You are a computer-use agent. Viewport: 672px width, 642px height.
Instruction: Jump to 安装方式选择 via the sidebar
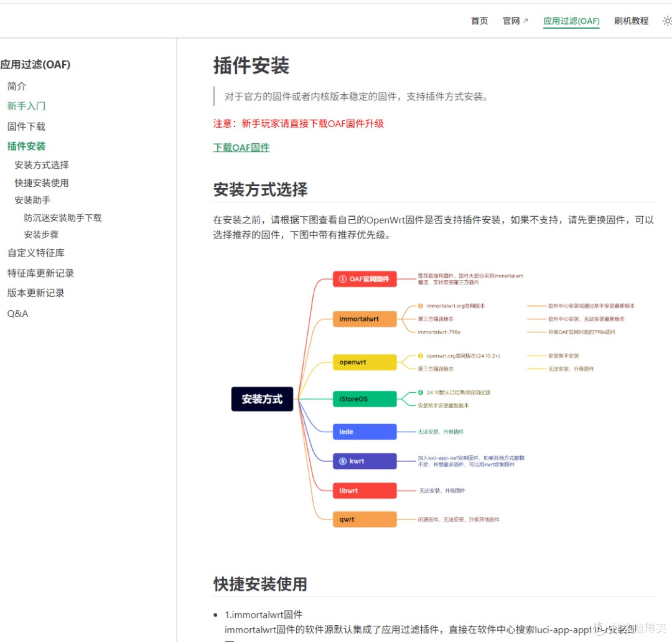tap(42, 165)
